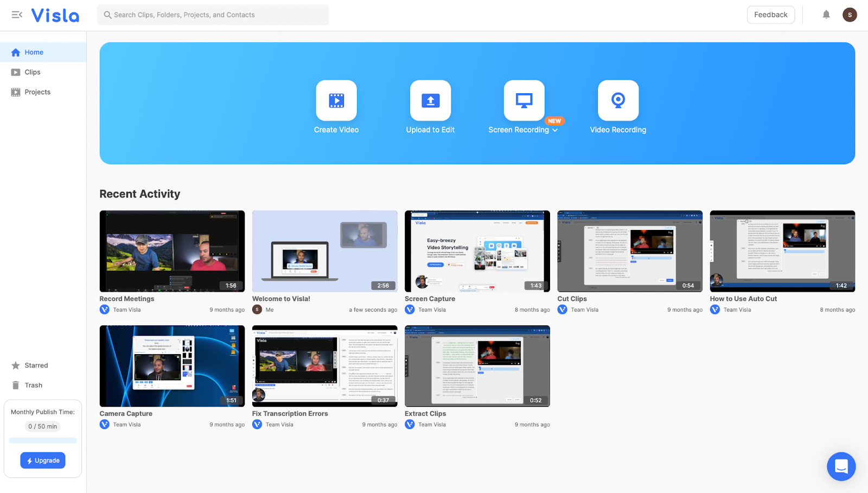Click the search magnifier icon
This screenshot has height=493, width=868.
(107, 15)
